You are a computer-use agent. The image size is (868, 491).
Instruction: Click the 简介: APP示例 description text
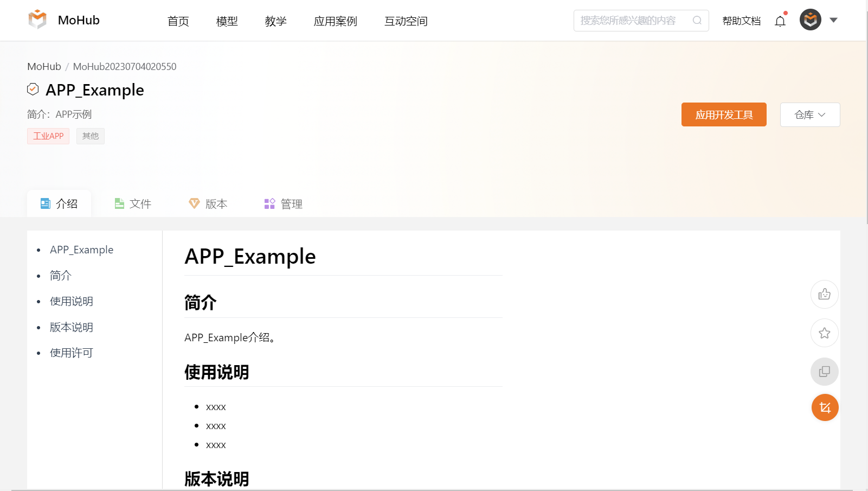[60, 114]
